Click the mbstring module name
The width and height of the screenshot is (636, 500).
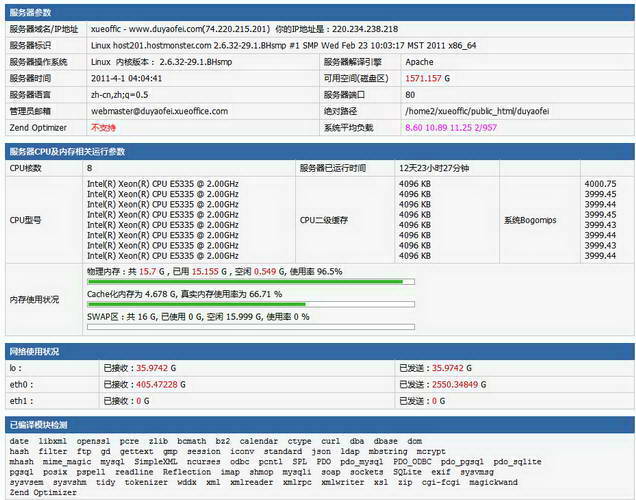(x=388, y=451)
